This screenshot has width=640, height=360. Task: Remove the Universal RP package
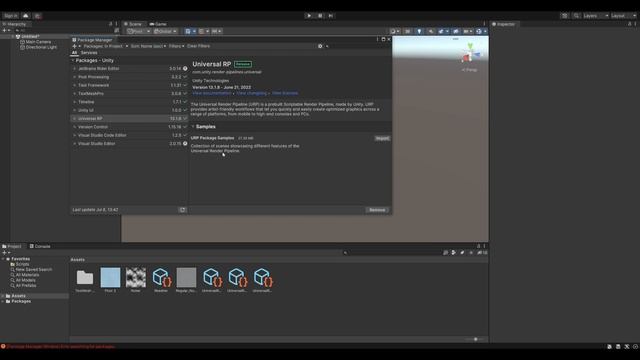(x=377, y=210)
